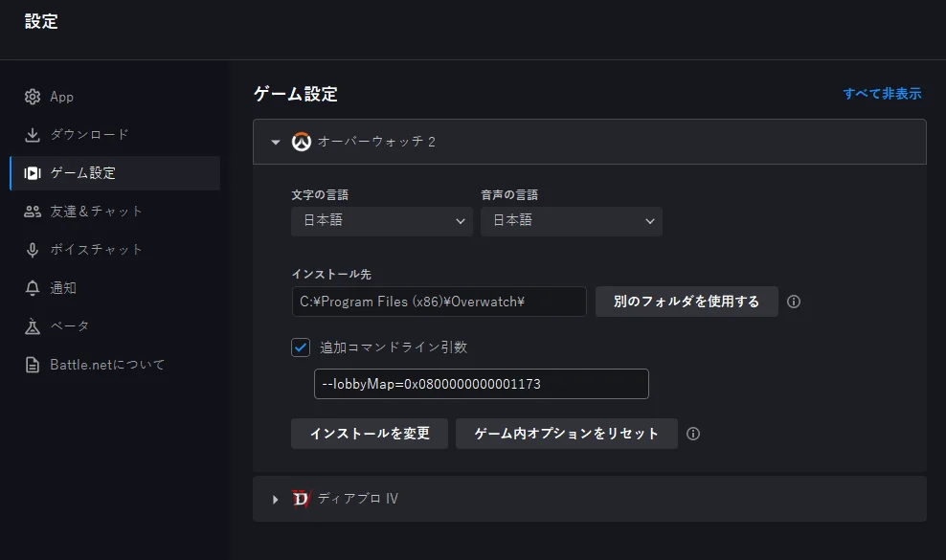Click the document icon for Battle.netについて
946x560 pixels.
click(33, 365)
